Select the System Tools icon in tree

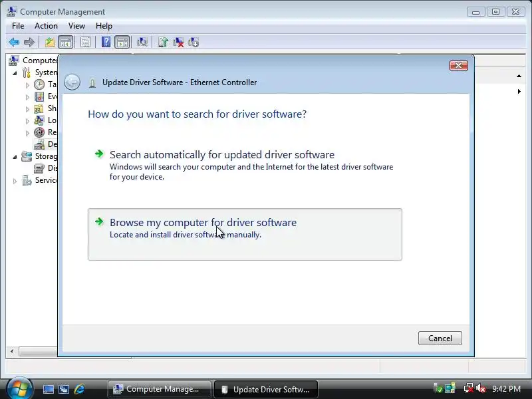click(x=26, y=72)
